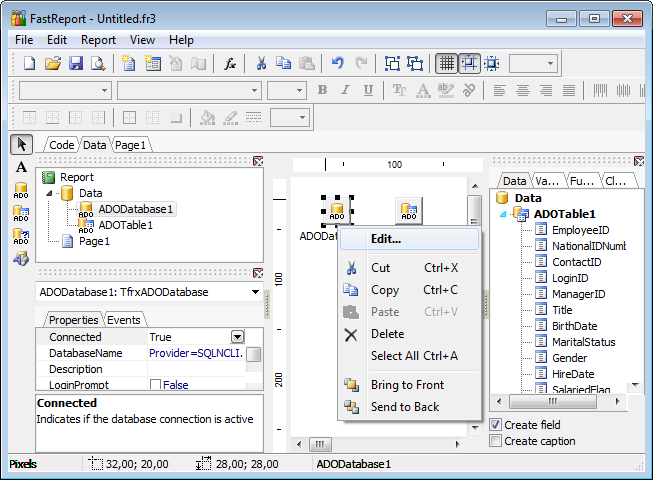Click the Save report icon
Viewport: 653px width, 480px height.
(x=76, y=63)
